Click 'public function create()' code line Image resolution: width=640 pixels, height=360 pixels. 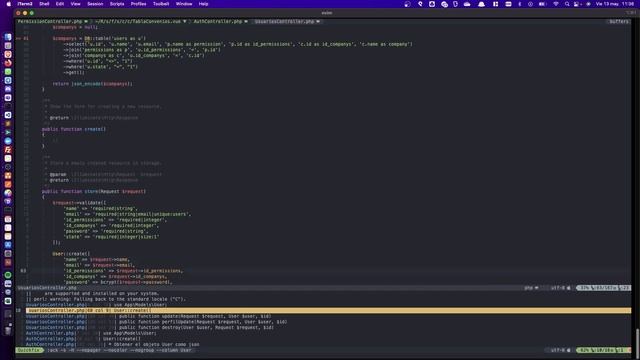pos(74,129)
